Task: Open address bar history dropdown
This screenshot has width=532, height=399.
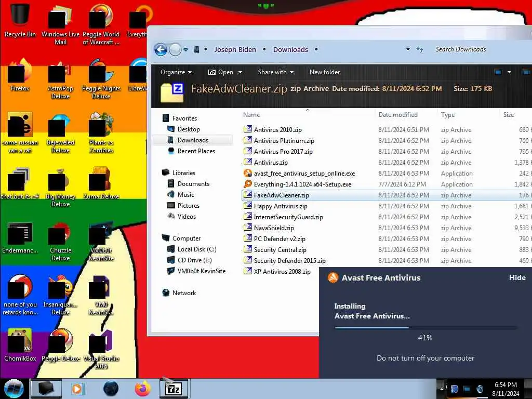Action: [408, 49]
